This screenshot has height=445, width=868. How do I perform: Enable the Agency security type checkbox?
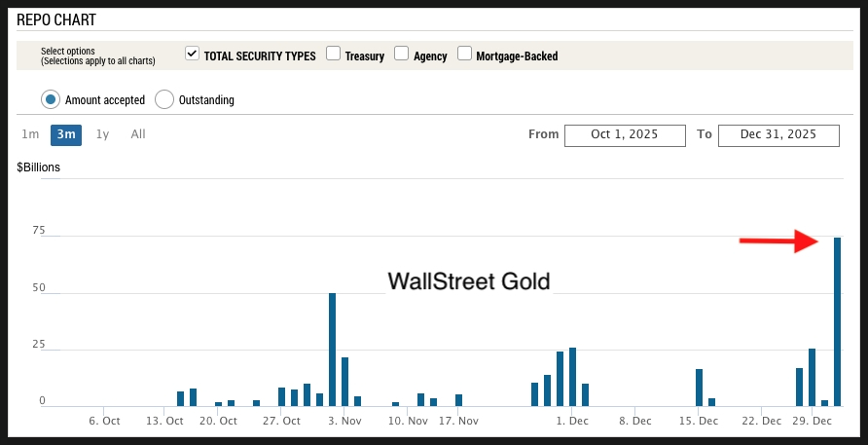[401, 55]
